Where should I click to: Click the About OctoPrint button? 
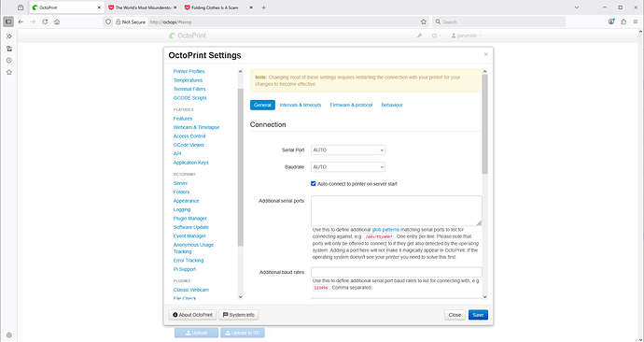pyautogui.click(x=192, y=315)
